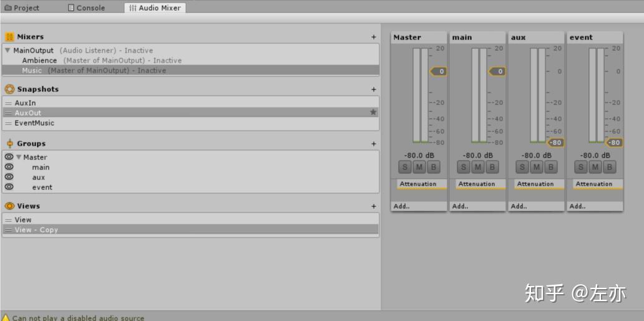Mute the aux channel
644x321 pixels.
[x=537, y=167]
